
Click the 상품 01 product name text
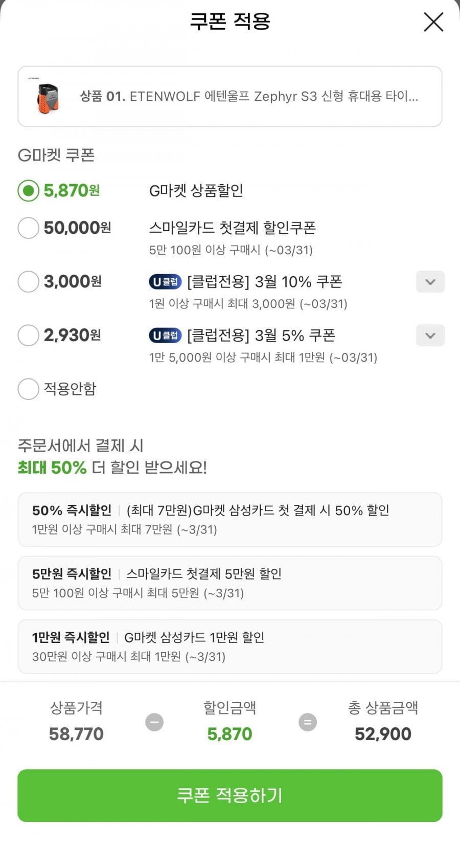(x=249, y=96)
